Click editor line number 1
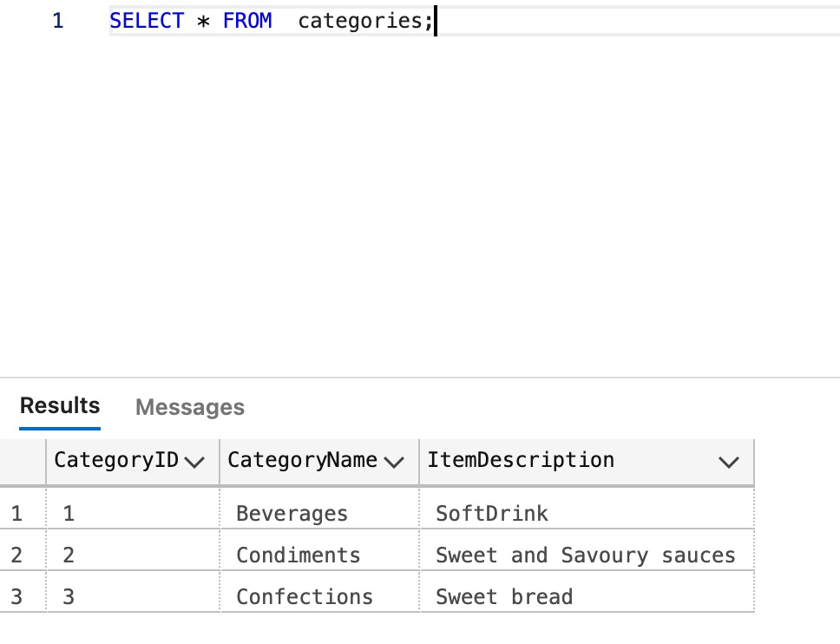The width and height of the screenshot is (840, 644). pos(57,21)
